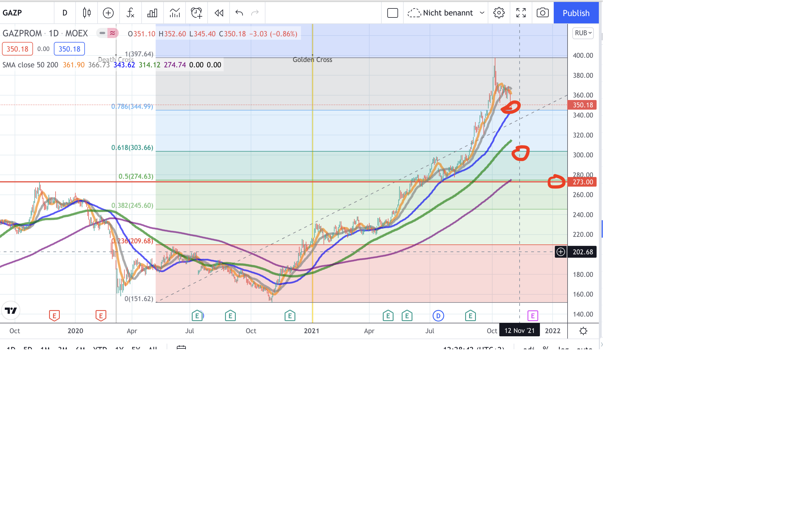This screenshot has height=507, width=812.
Task: Click the blue dividend D marker on the timeline
Action: click(438, 315)
